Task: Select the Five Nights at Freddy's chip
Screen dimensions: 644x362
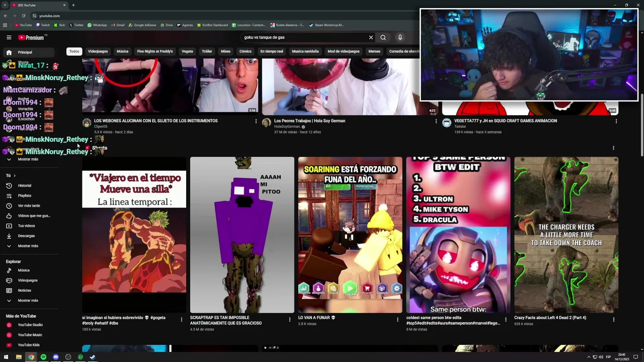Action: [155, 51]
